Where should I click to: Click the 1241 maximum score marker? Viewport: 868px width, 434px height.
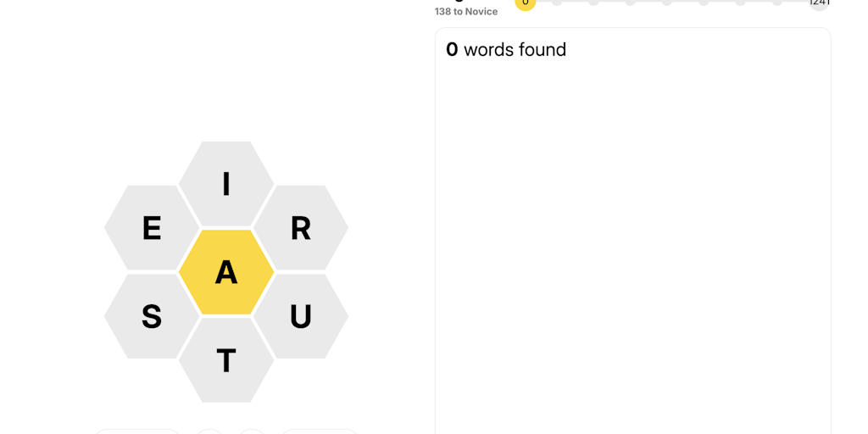pos(819,3)
